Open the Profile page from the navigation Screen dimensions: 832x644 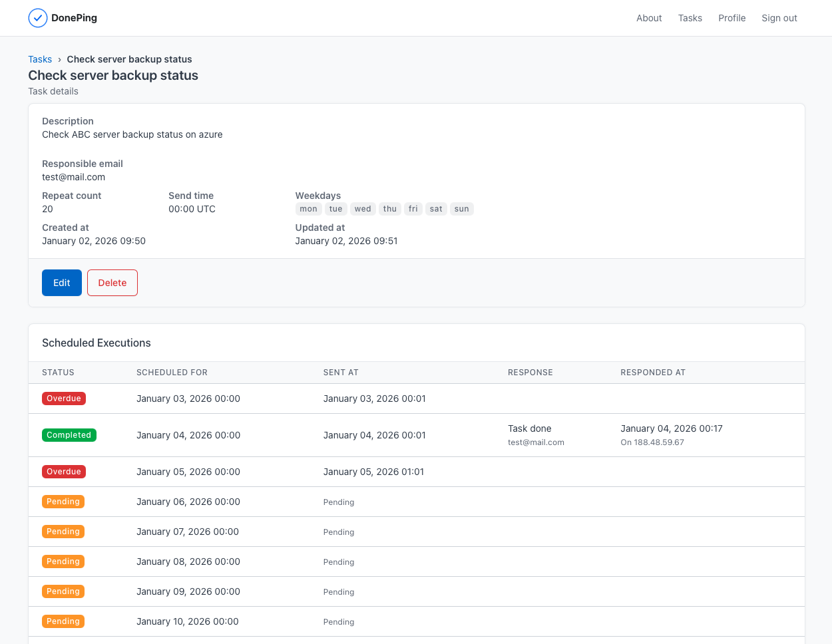coord(732,18)
